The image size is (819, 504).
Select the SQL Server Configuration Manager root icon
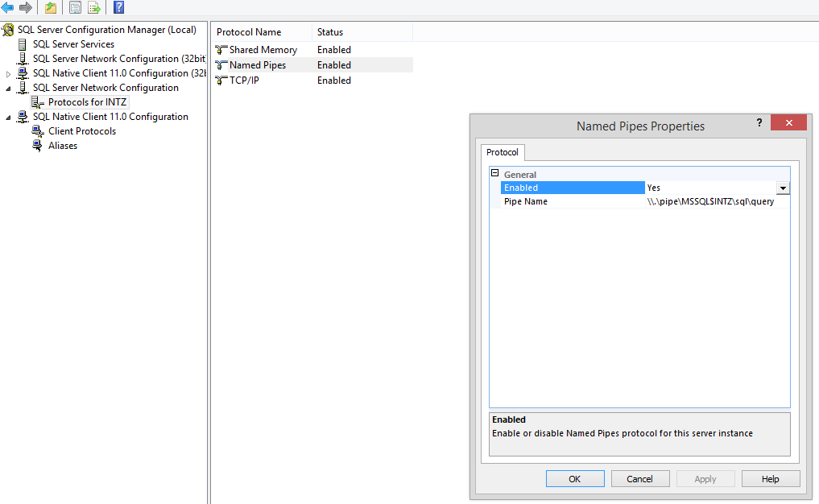(8, 30)
